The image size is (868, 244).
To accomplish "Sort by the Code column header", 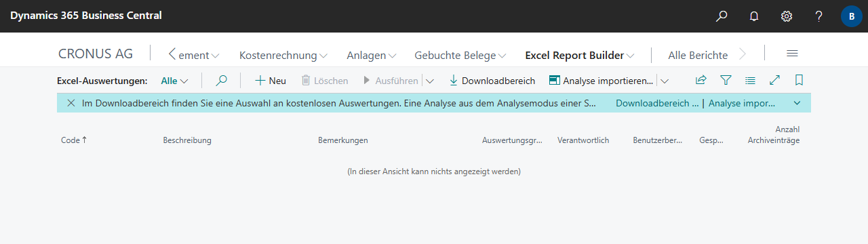I will (73, 140).
